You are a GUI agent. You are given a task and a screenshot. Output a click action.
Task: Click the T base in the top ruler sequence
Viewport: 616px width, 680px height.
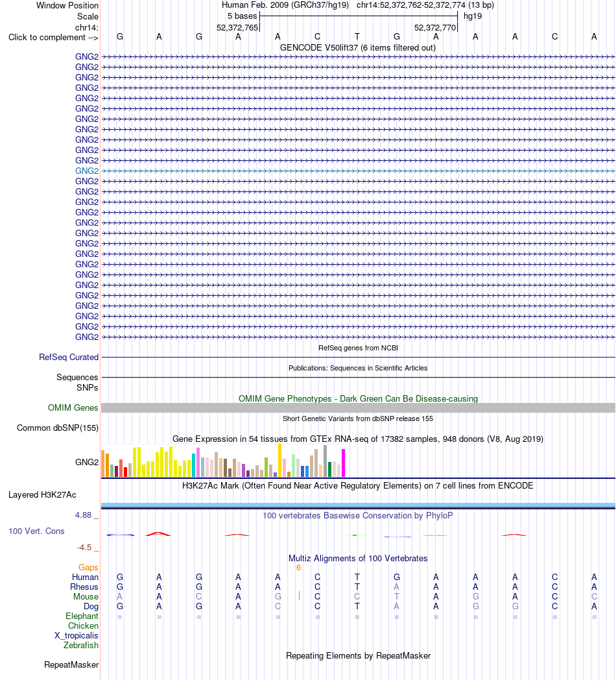pos(357,37)
